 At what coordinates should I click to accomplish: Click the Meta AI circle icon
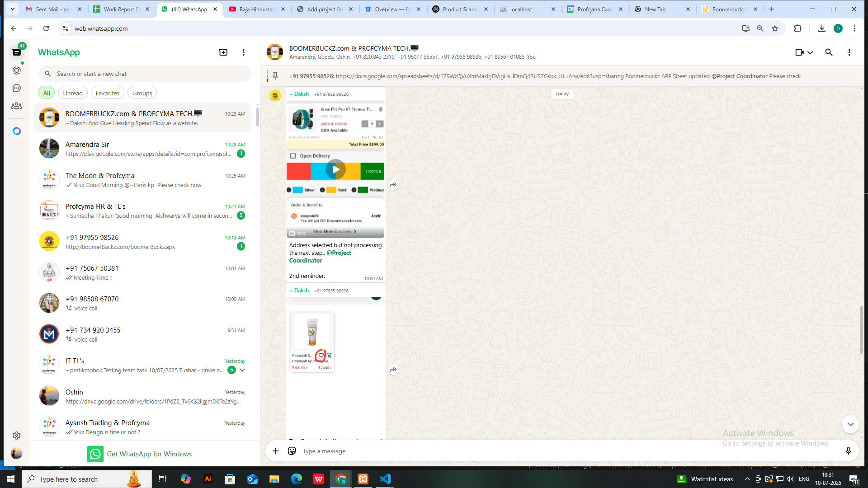(x=17, y=131)
